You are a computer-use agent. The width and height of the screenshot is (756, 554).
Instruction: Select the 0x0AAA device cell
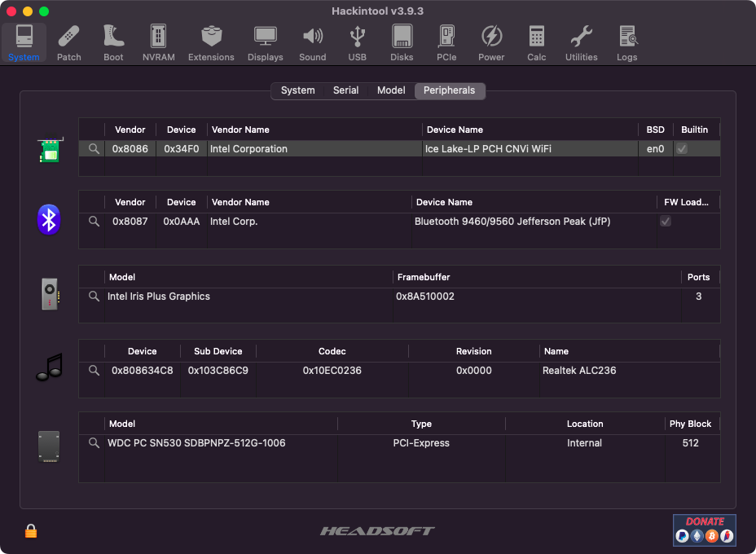pos(182,222)
